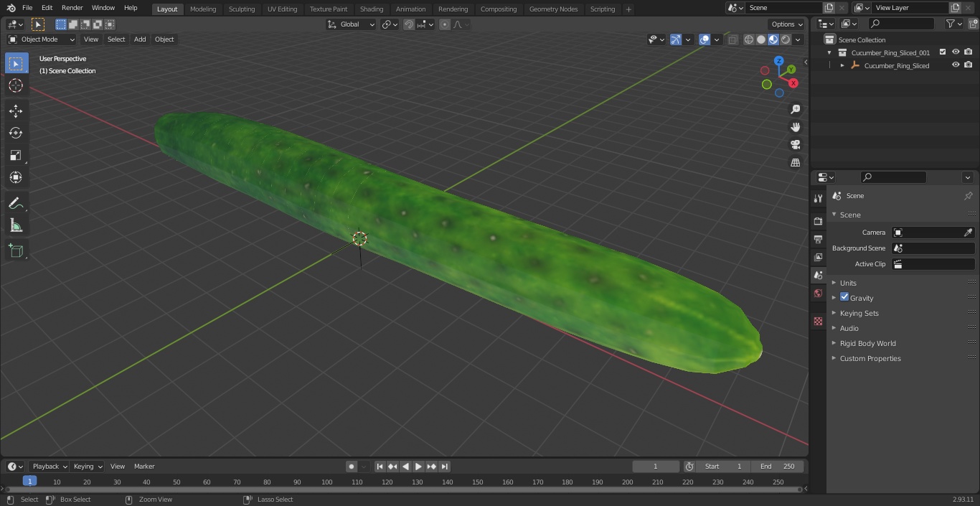This screenshot has width=980, height=506.
Task: Switch to Modeling workspace tab
Action: click(203, 9)
